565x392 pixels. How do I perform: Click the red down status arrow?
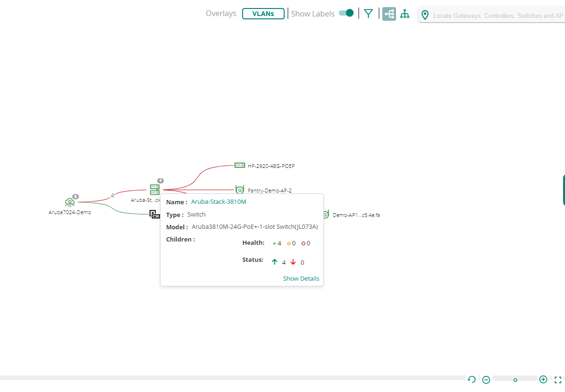pyautogui.click(x=293, y=262)
